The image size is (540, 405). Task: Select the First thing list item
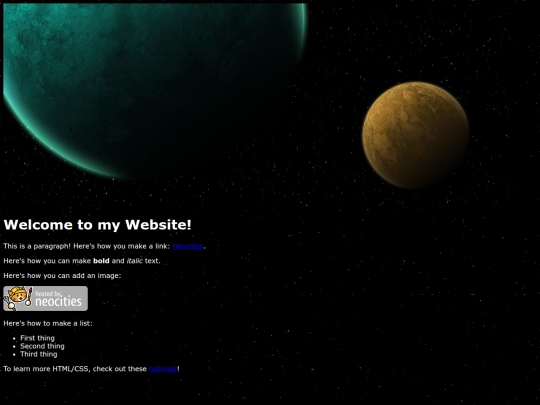click(x=37, y=338)
